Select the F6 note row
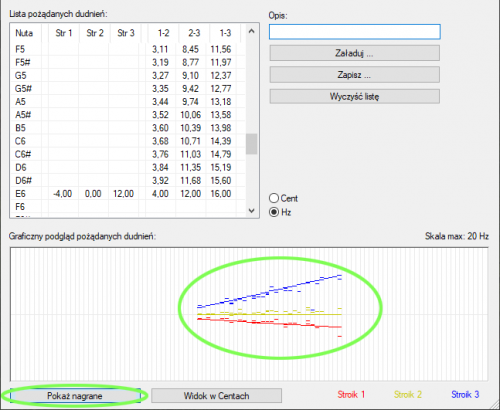Image resolution: width=500 pixels, height=410 pixels. pos(128,207)
